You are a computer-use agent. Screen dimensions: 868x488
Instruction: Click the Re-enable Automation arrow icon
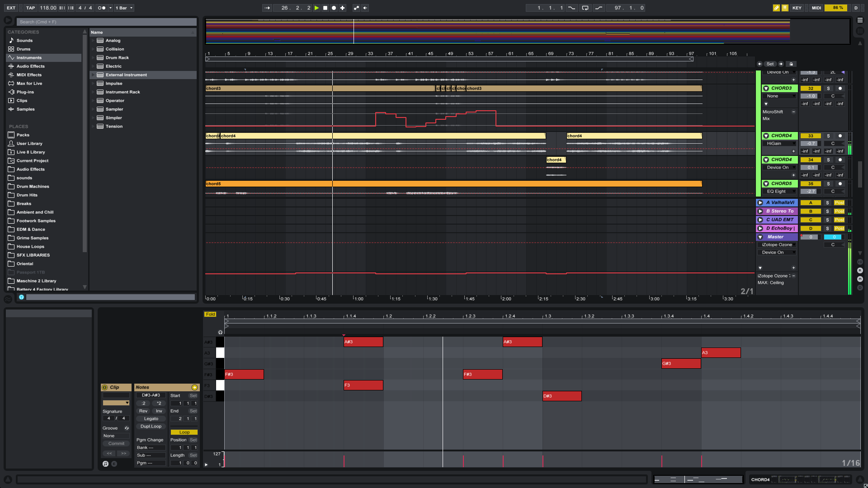pyautogui.click(x=365, y=8)
